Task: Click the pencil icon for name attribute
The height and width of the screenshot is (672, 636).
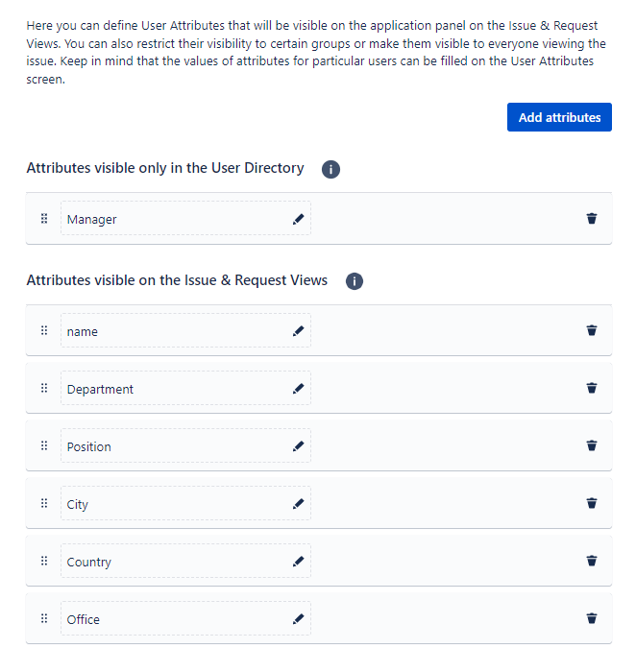Action: pos(298,331)
